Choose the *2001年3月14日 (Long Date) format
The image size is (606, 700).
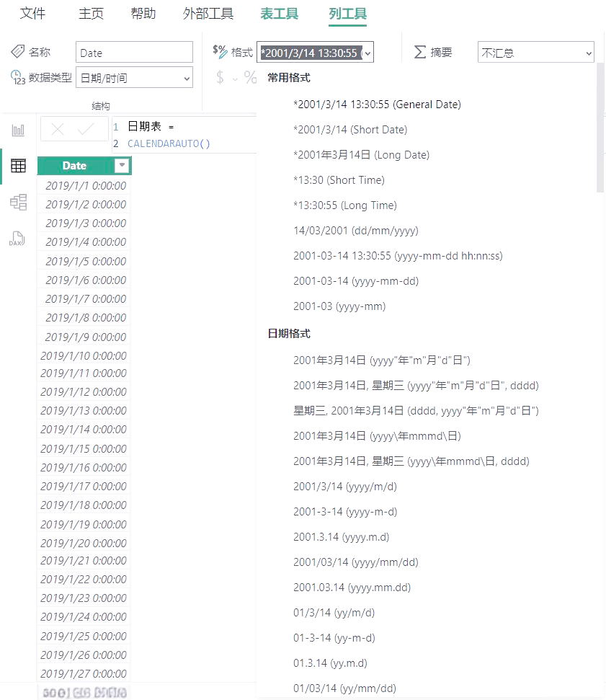coord(362,155)
